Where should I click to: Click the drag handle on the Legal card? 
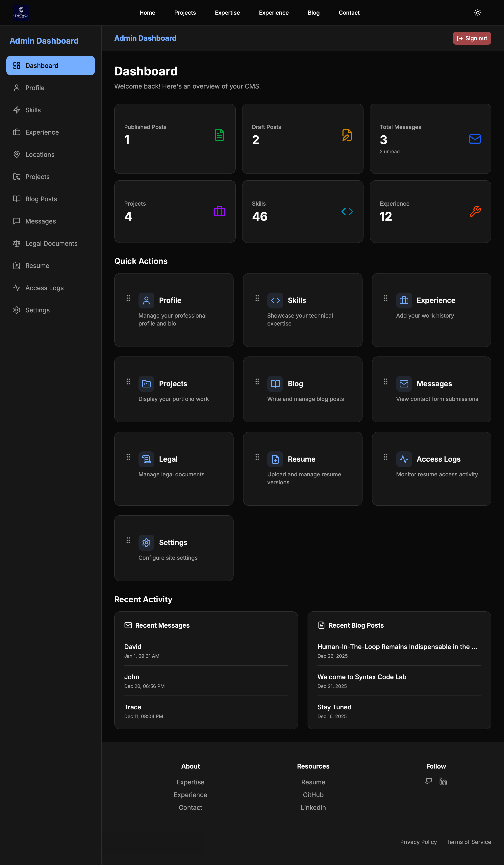[x=128, y=457]
